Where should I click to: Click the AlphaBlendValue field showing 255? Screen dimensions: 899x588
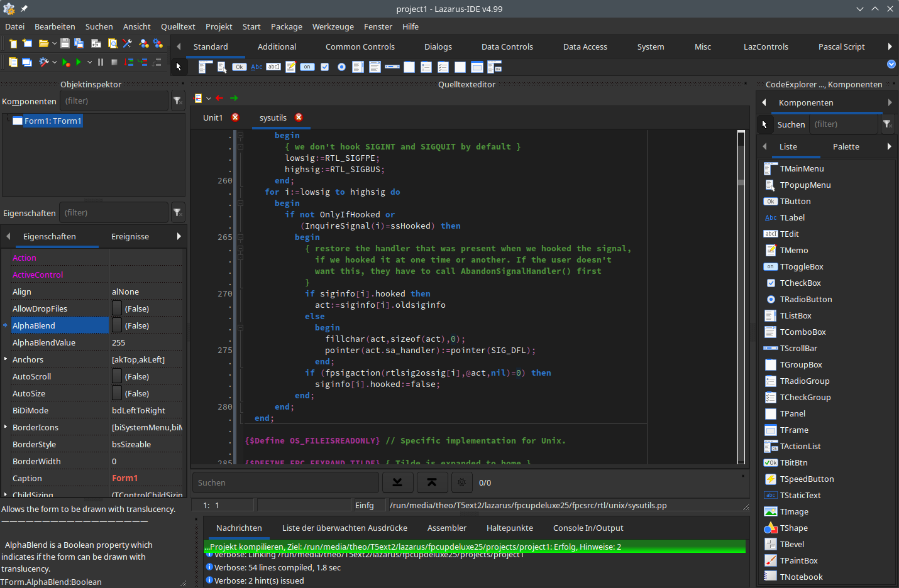146,342
